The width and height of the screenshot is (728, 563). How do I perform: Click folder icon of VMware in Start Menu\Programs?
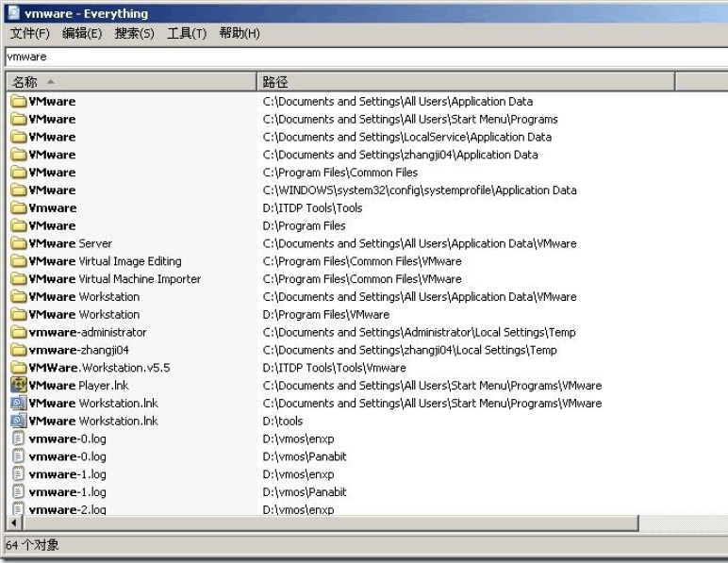pyautogui.click(x=19, y=119)
